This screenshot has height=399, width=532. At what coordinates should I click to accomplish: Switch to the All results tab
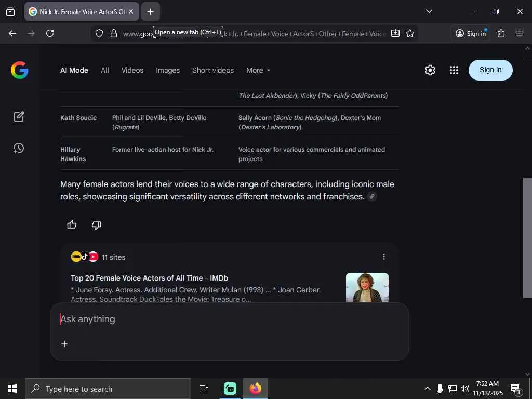[x=105, y=70]
